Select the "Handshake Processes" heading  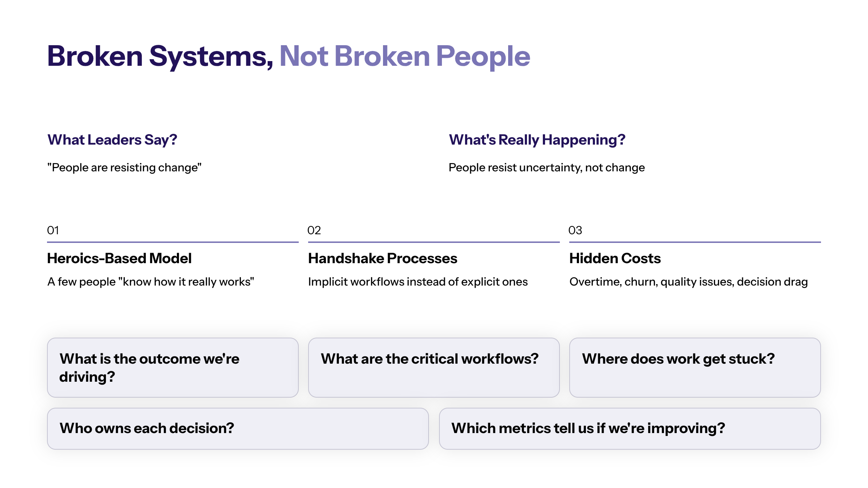click(382, 258)
